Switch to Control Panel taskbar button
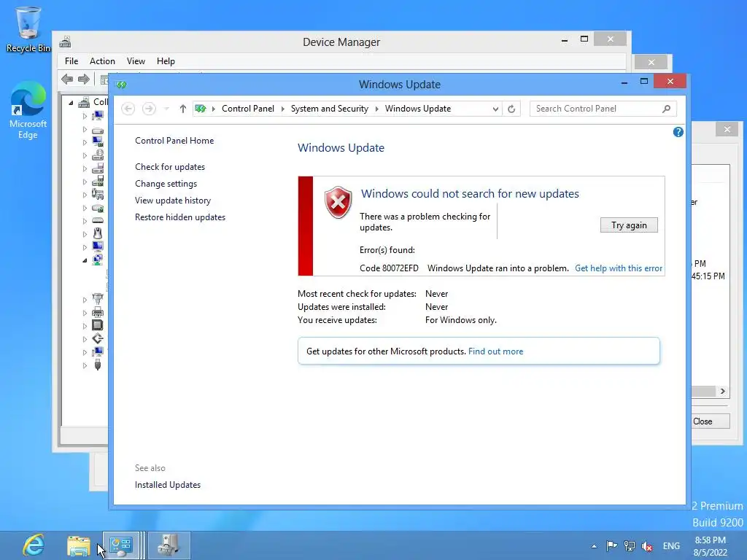This screenshot has height=560, width=747. coord(122,545)
